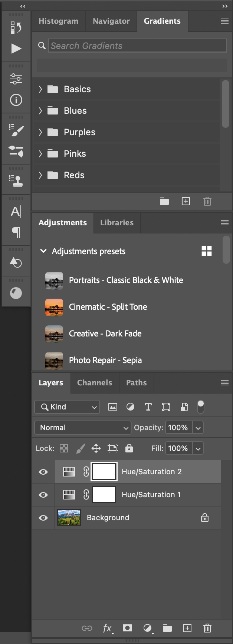Toggle visibility of Hue/Saturation 1
The width and height of the screenshot is (233, 644).
click(x=43, y=495)
